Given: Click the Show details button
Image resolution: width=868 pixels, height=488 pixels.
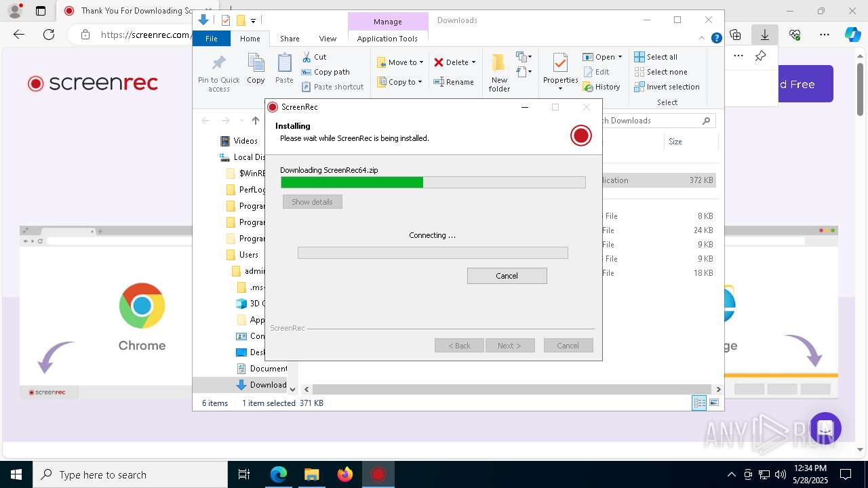Looking at the screenshot, I should 312,202.
